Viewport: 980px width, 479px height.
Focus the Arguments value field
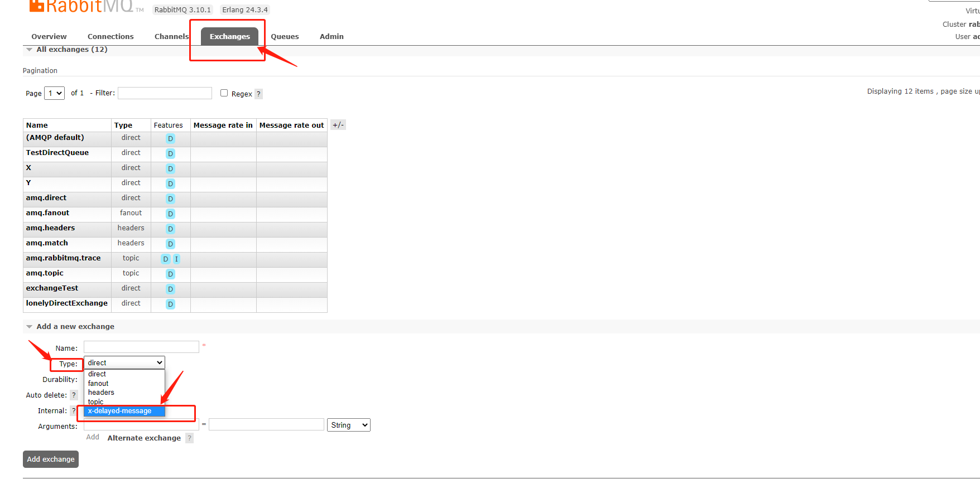click(266, 424)
